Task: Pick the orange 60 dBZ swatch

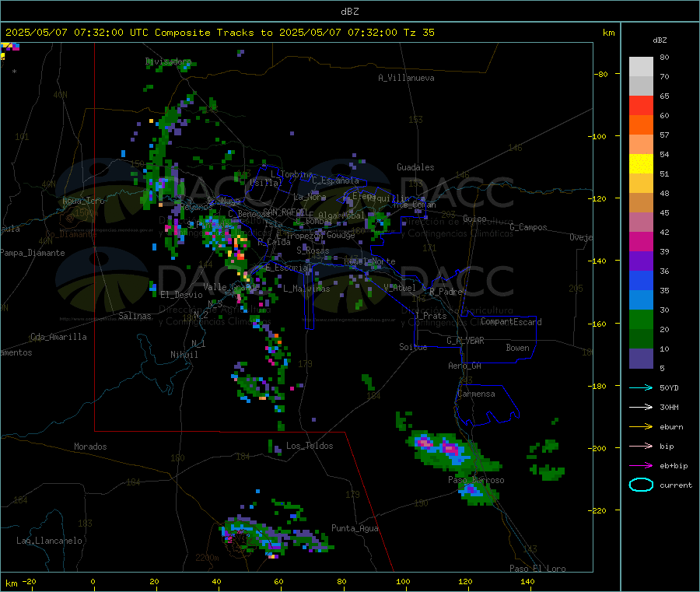Action: pos(641,125)
